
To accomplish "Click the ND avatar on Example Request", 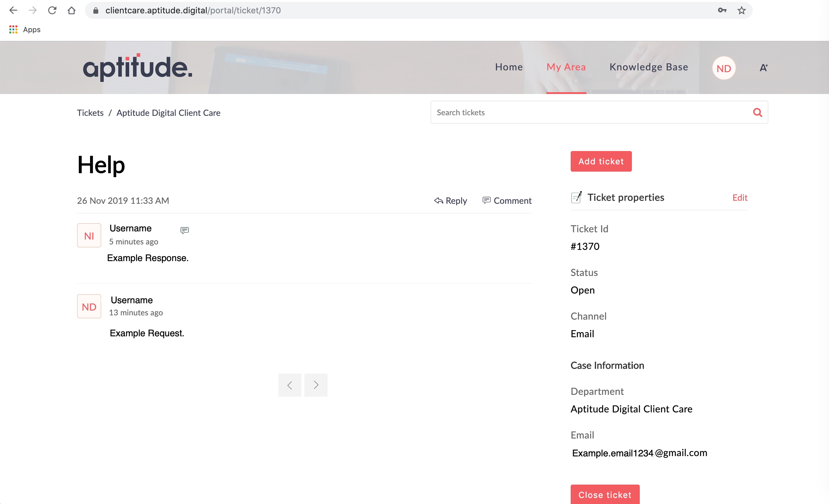I will click(89, 307).
